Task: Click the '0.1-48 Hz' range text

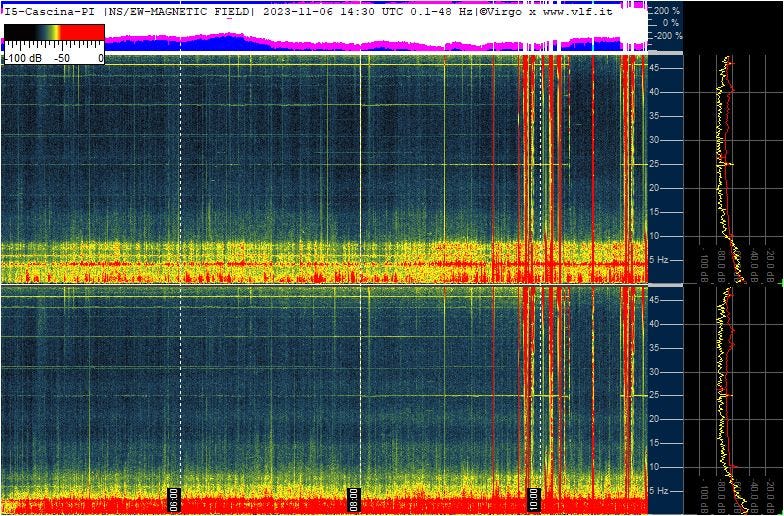Action: (x=441, y=12)
